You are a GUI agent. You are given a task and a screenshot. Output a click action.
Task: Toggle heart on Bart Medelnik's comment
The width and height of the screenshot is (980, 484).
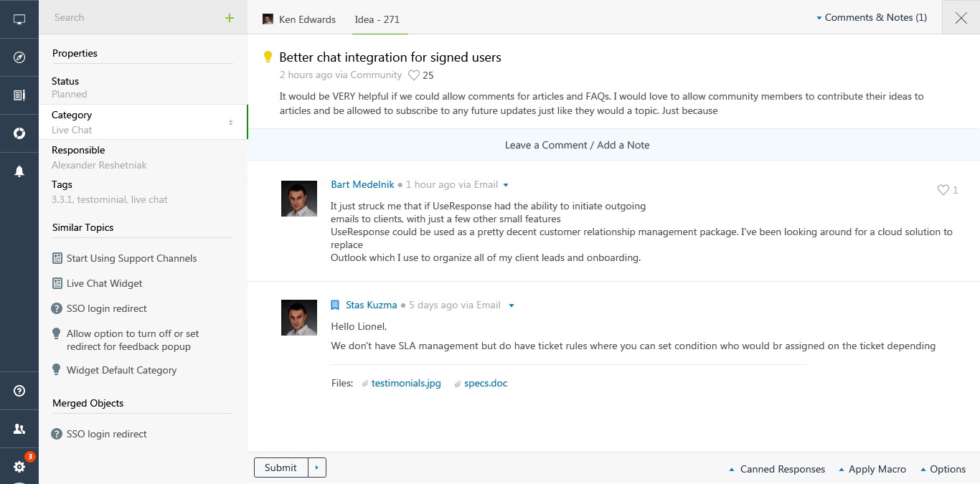pyautogui.click(x=943, y=190)
